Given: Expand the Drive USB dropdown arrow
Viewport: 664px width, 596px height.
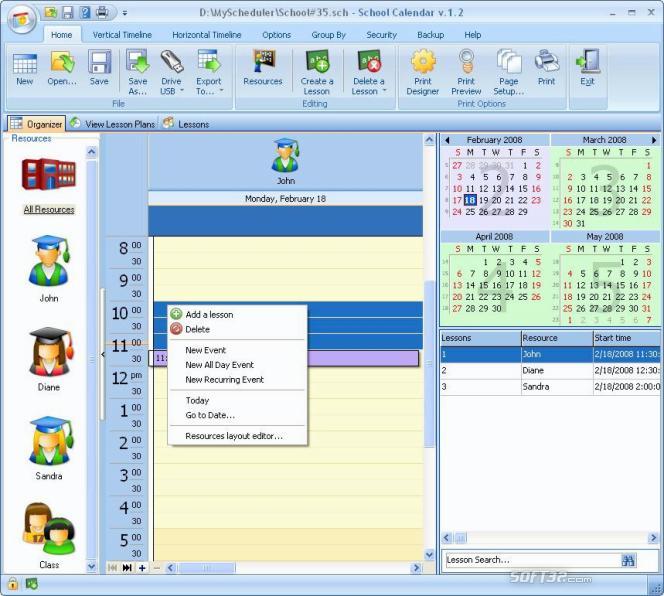Looking at the screenshot, I should 182,91.
